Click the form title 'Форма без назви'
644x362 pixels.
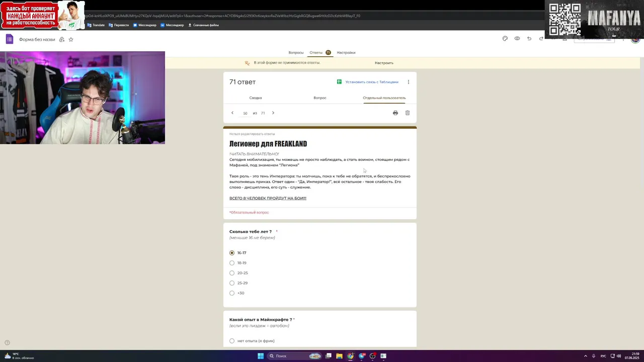[37, 39]
